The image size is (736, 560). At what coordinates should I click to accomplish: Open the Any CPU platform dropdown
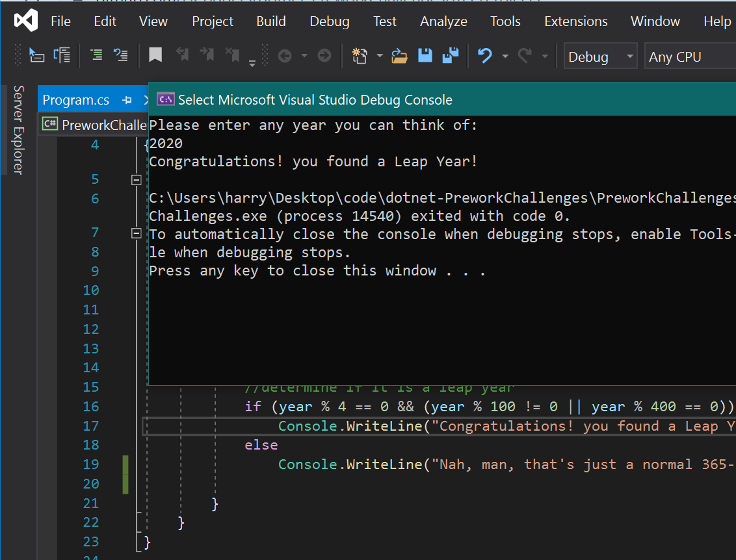(679, 56)
